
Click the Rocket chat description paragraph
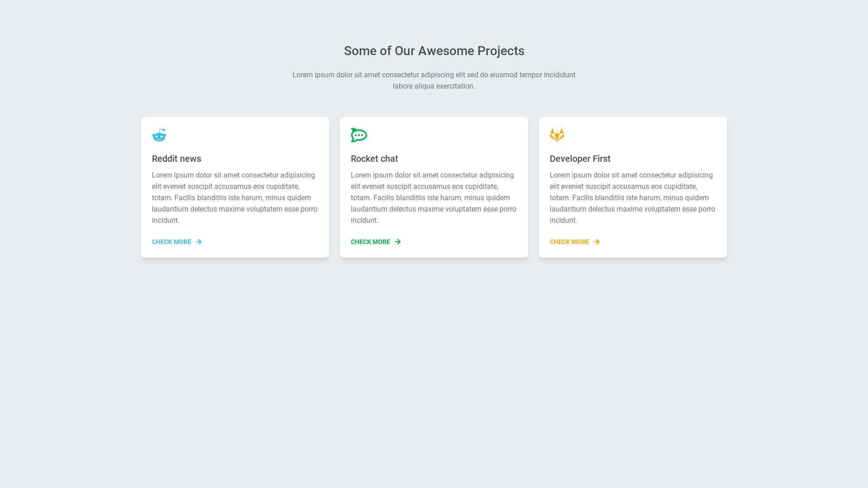click(x=434, y=197)
